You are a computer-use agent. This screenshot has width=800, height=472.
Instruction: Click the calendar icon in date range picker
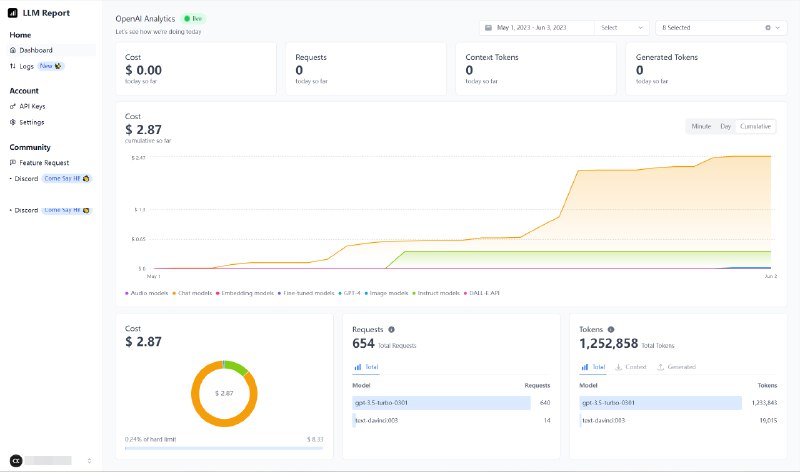[x=487, y=28]
